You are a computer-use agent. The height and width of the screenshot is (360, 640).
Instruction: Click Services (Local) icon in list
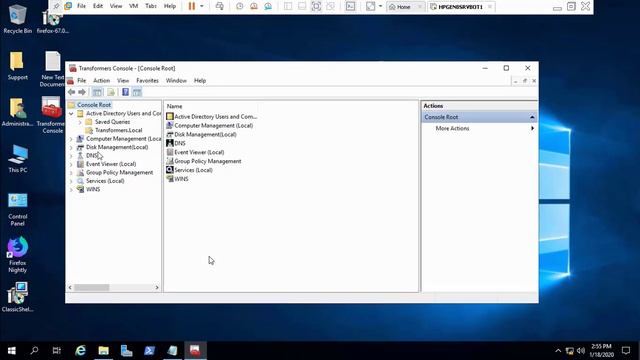click(x=170, y=170)
